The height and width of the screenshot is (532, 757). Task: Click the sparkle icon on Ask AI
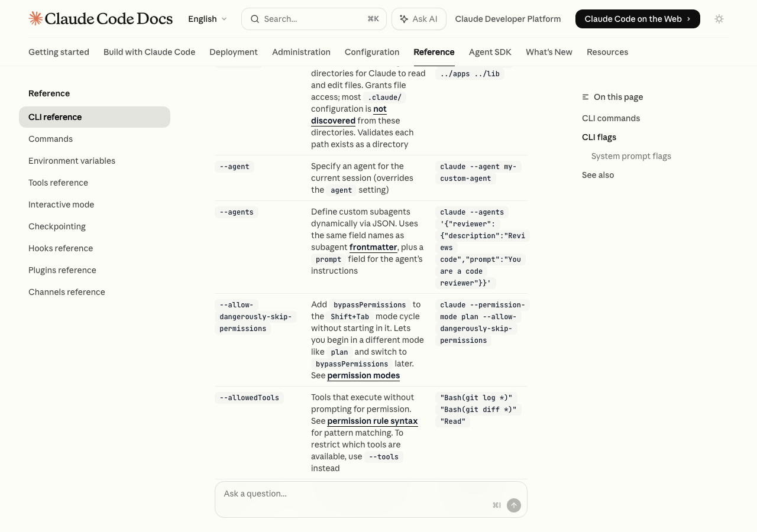[x=404, y=19]
